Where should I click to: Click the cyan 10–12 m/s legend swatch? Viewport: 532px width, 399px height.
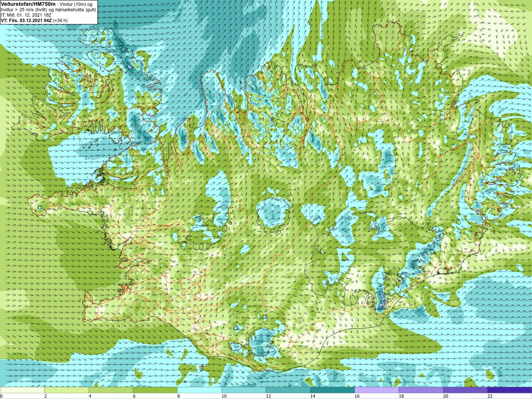(244, 390)
